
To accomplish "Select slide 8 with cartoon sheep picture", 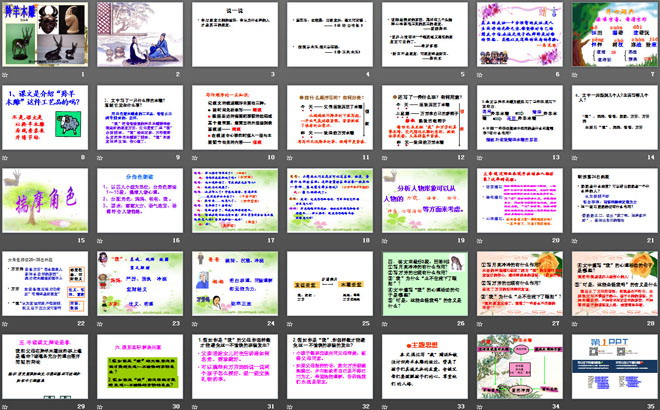I will click(x=45, y=117).
